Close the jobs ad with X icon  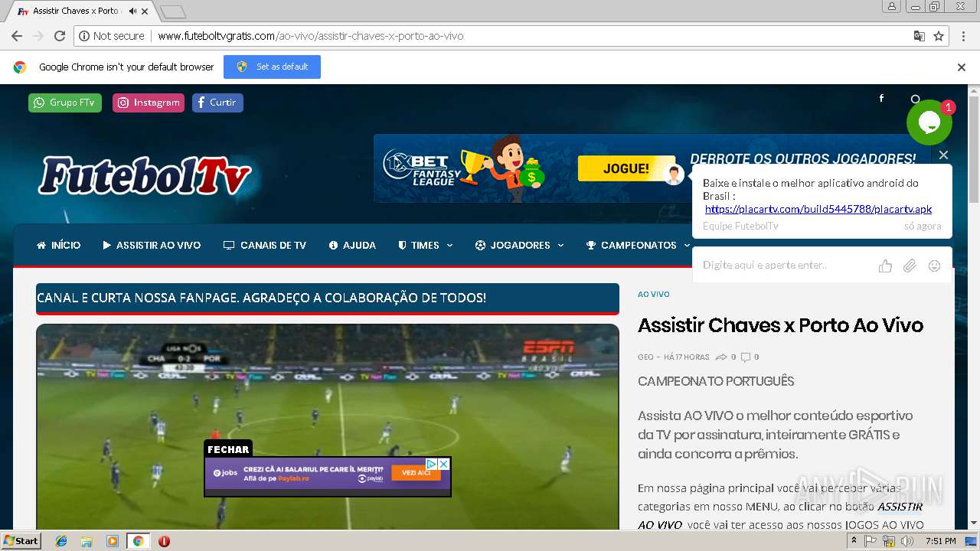point(443,464)
